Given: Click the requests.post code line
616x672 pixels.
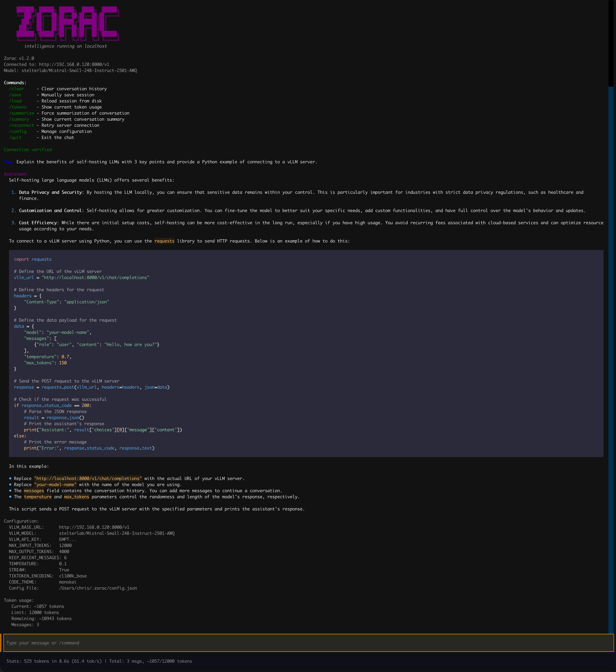Looking at the screenshot, I should (92, 387).
